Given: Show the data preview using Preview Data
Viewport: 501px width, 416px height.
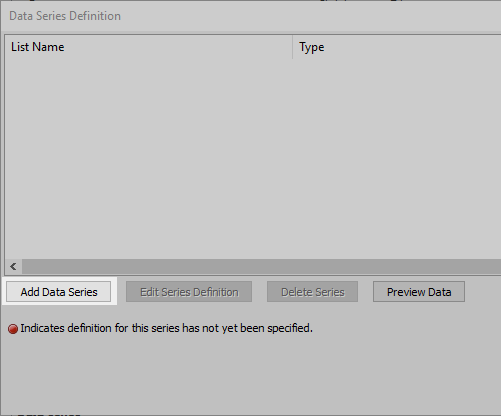Looking at the screenshot, I should [x=419, y=292].
